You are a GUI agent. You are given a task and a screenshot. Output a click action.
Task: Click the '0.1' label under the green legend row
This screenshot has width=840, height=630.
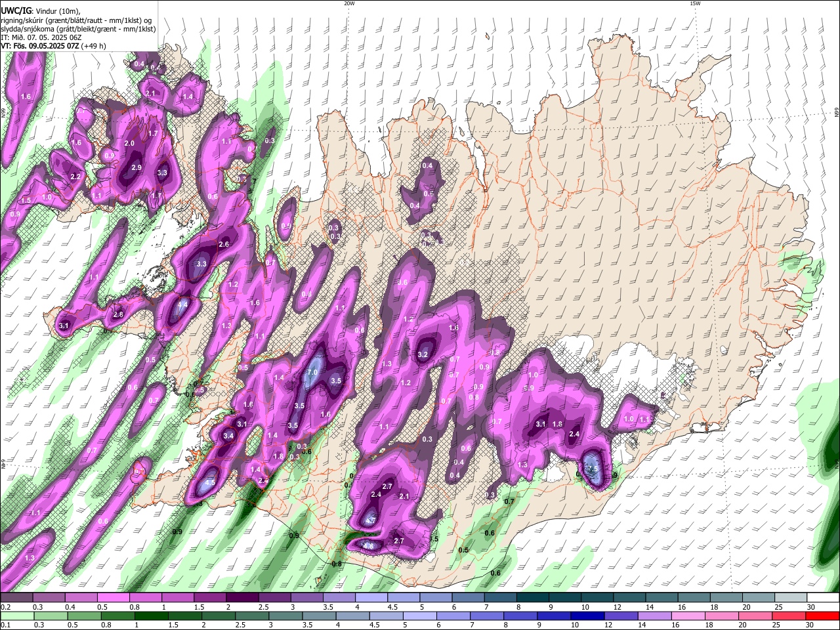pos(5,625)
